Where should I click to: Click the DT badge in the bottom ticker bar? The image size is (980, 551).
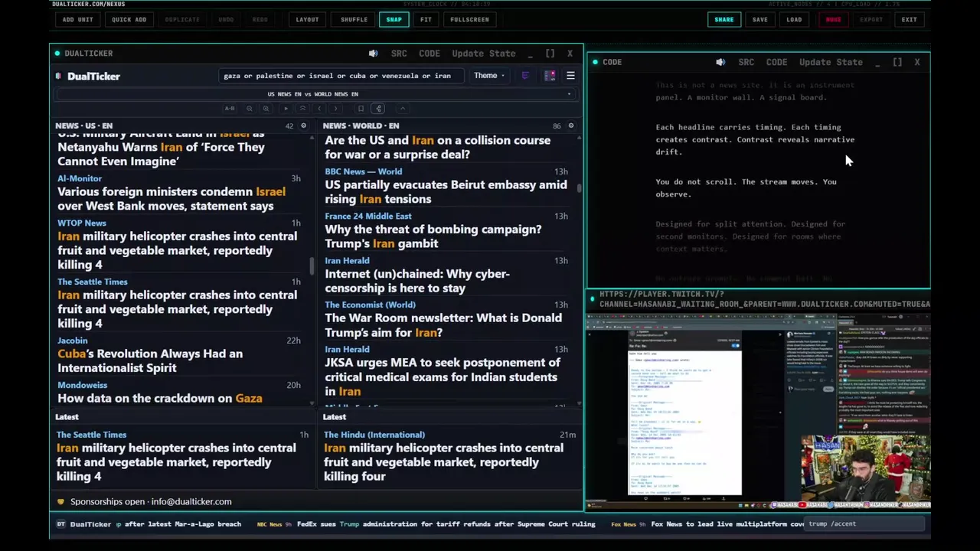pos(61,524)
